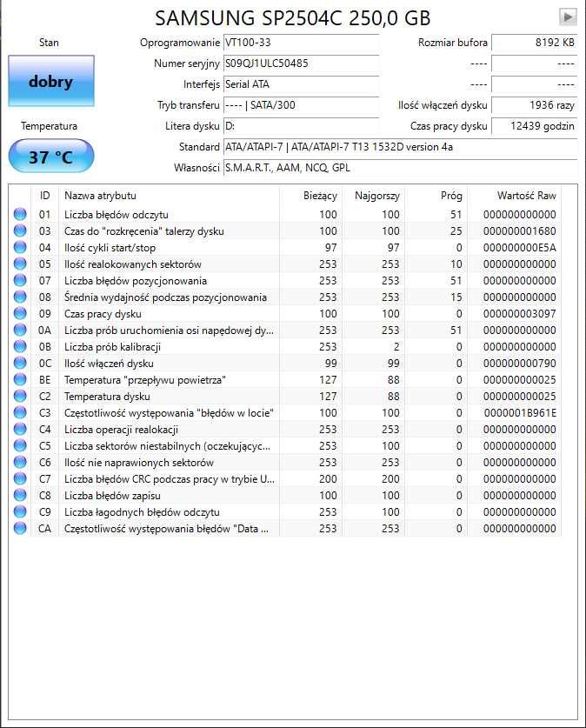Click the Interfejs field Serial ATA

pyautogui.click(x=301, y=84)
